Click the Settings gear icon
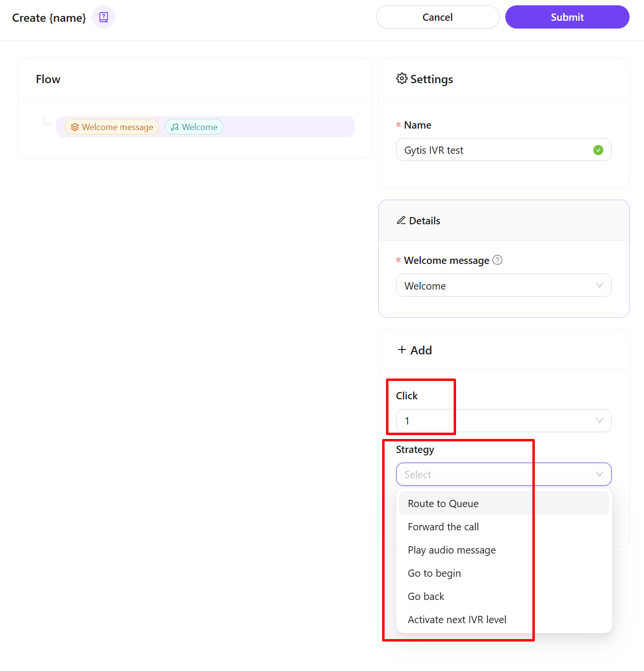 click(x=401, y=79)
